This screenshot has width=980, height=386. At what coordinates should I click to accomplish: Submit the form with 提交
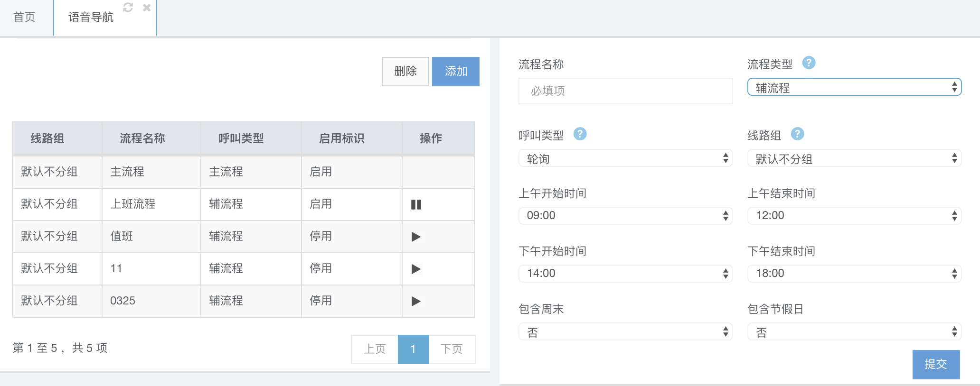pos(935,364)
